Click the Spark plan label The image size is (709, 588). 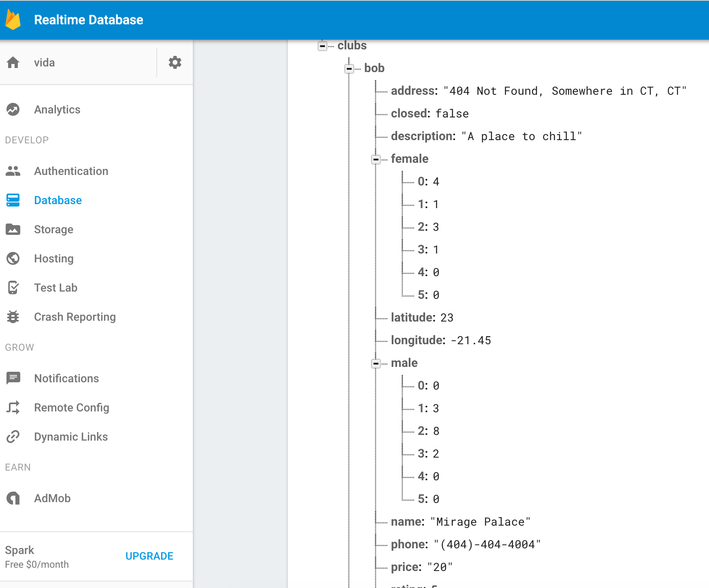point(19,550)
